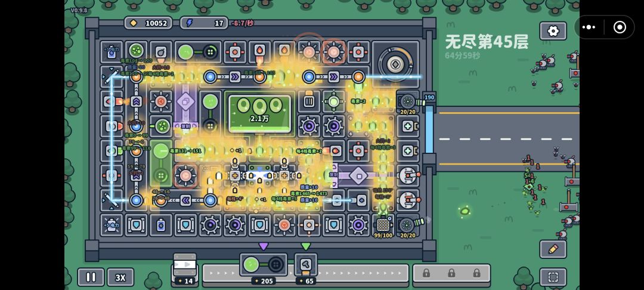Select the lower red cannon turret tile
This screenshot has width=644, height=290.
point(408,200)
